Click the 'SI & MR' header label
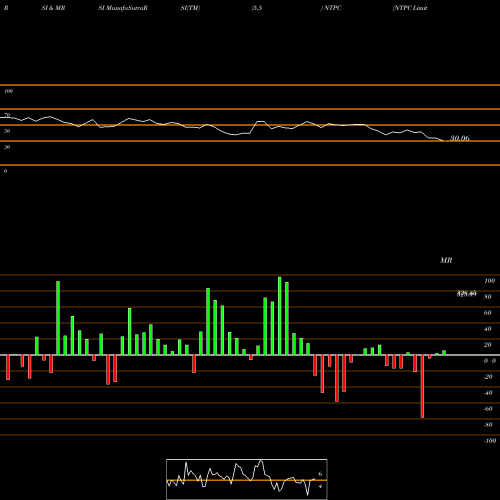Viewport: 500px width, 500px height. 53,8
